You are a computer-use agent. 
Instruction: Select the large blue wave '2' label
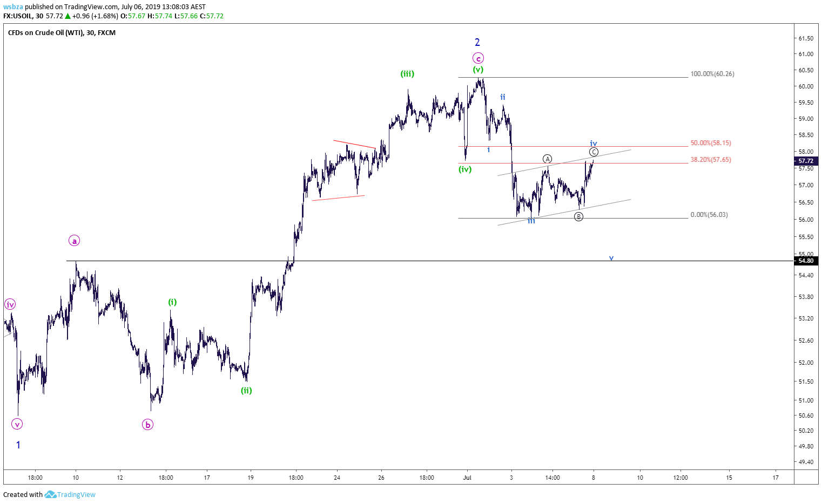[477, 42]
